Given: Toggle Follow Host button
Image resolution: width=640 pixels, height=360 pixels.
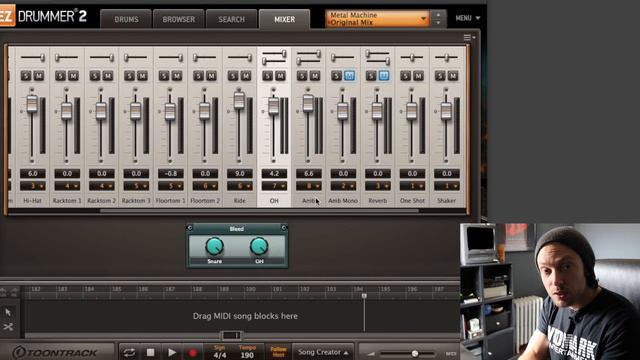Looking at the screenshot, I should [x=278, y=352].
